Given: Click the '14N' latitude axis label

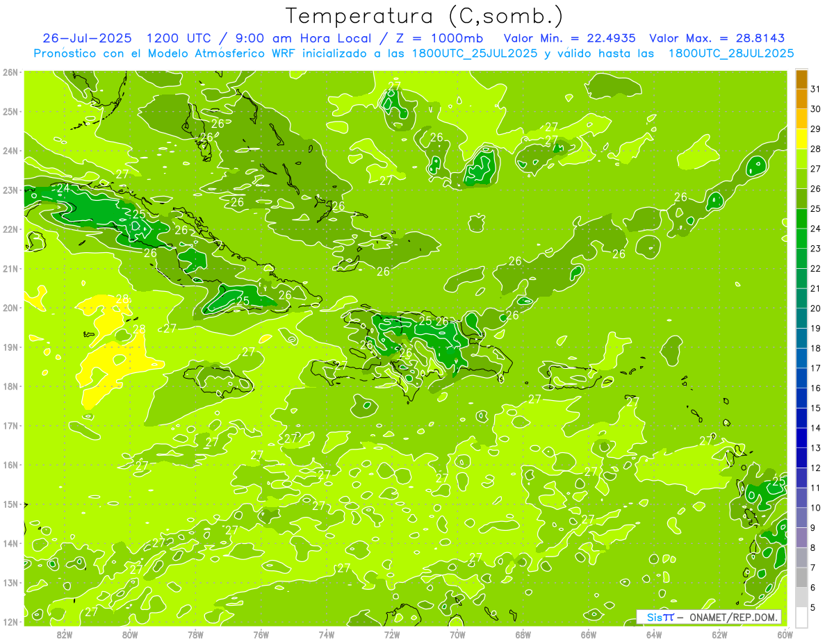Looking at the screenshot, I should point(10,543).
